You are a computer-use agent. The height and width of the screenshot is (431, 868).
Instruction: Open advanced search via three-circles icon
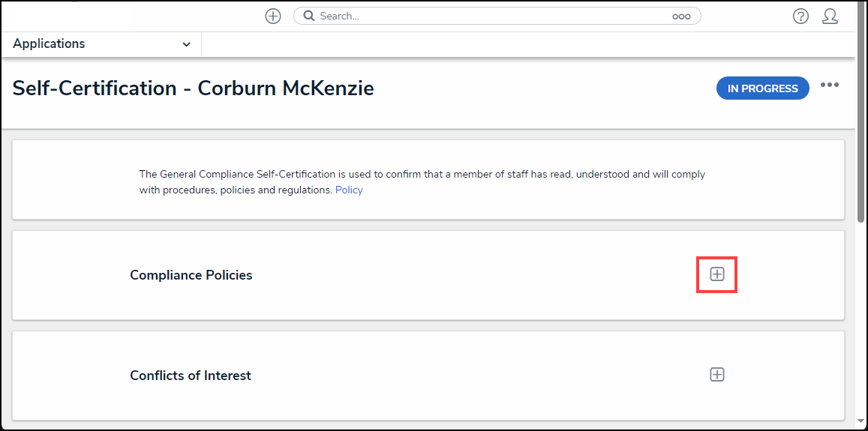point(681,16)
